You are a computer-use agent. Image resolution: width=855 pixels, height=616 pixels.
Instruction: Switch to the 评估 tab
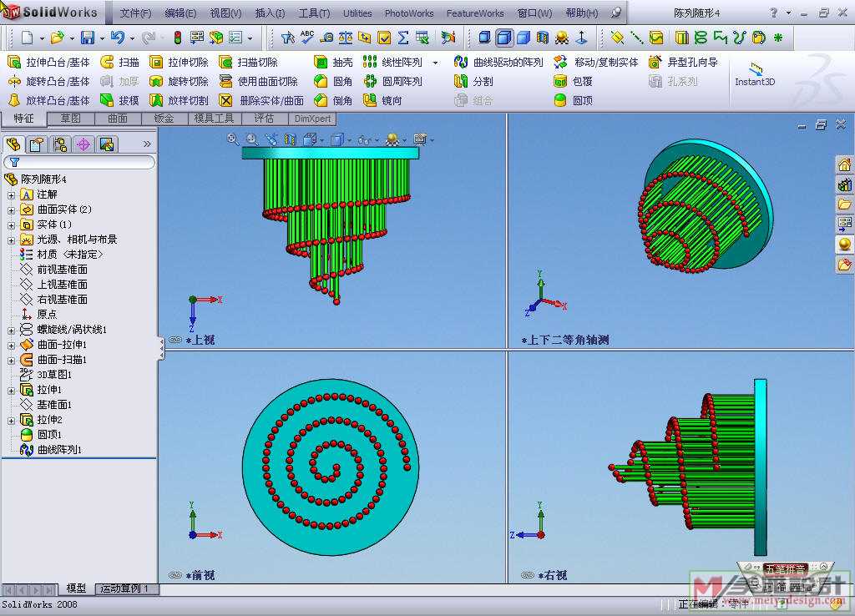(x=263, y=119)
